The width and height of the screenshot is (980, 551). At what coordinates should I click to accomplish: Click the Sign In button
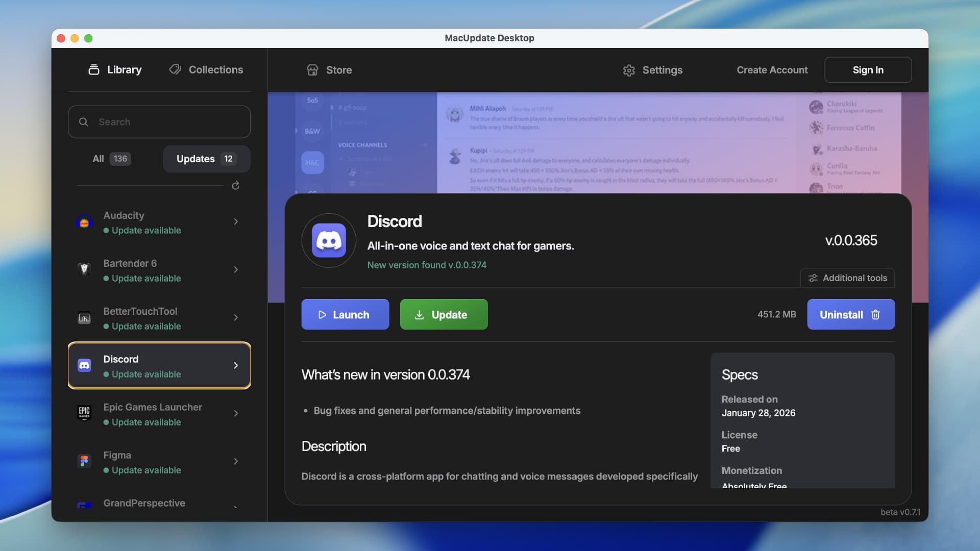(868, 69)
